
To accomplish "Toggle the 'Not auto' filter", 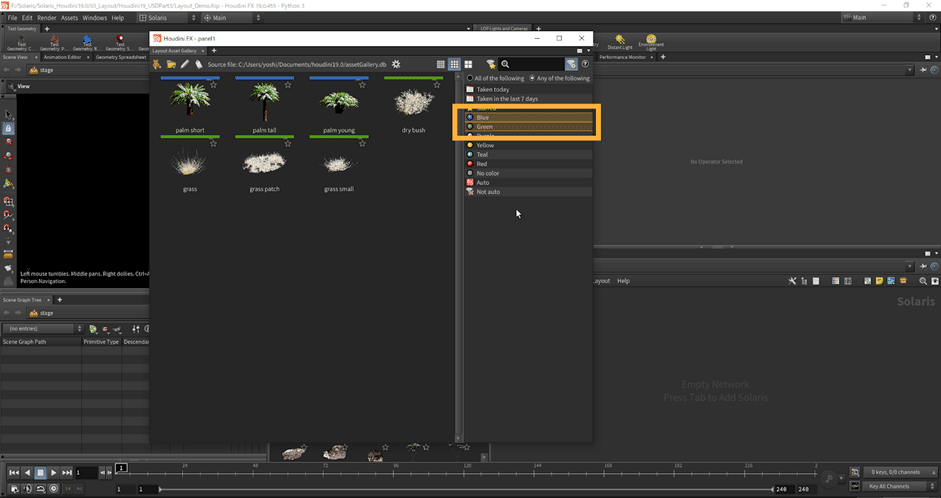I will (528, 191).
